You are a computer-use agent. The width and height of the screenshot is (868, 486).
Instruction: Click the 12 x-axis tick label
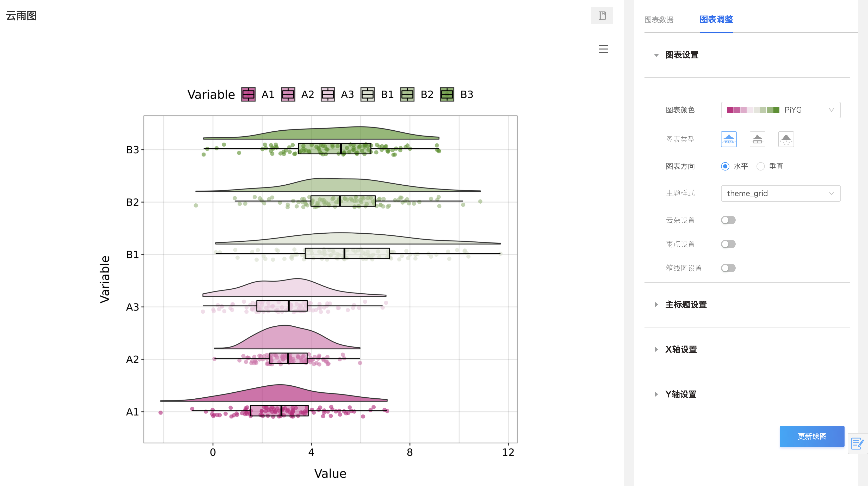pos(508,453)
